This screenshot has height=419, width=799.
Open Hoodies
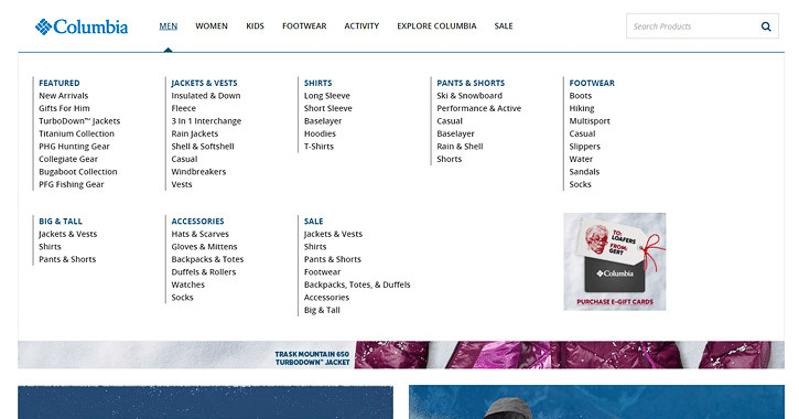point(320,134)
